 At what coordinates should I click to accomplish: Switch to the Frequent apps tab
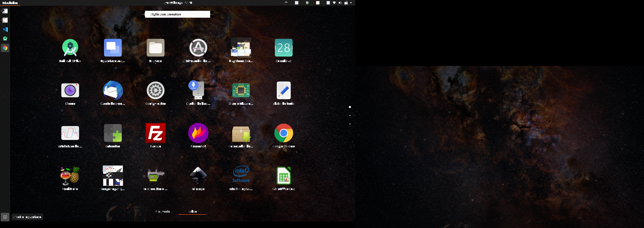163,212
